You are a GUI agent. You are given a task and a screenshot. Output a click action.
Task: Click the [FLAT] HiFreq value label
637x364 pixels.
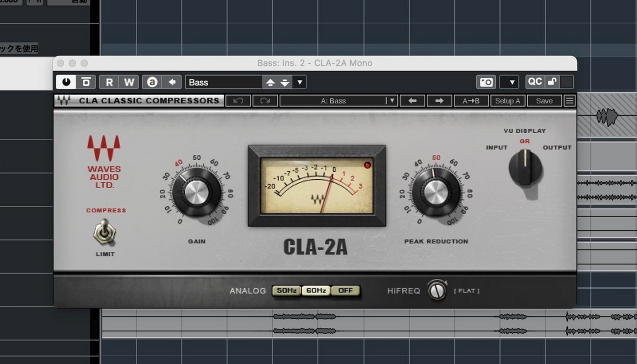[x=466, y=291]
